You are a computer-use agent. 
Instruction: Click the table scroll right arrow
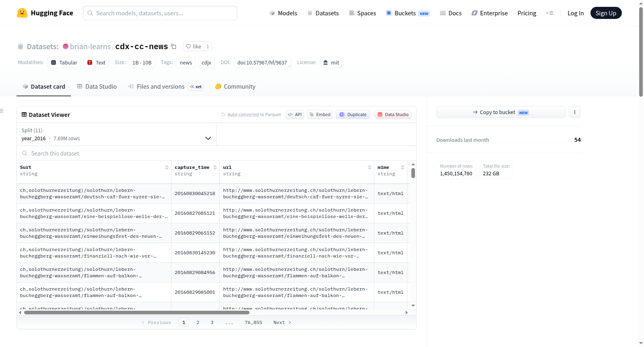407,312
